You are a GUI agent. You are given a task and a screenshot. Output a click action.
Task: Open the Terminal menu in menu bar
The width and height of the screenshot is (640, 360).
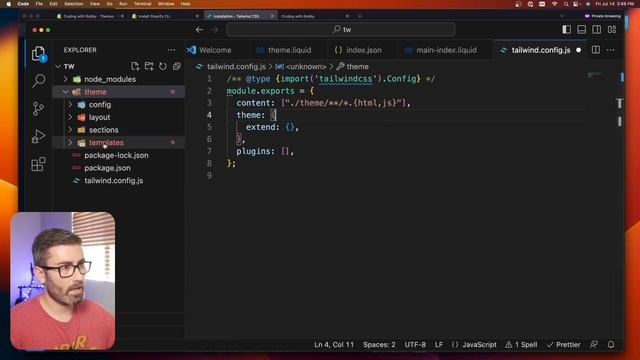(x=142, y=4)
